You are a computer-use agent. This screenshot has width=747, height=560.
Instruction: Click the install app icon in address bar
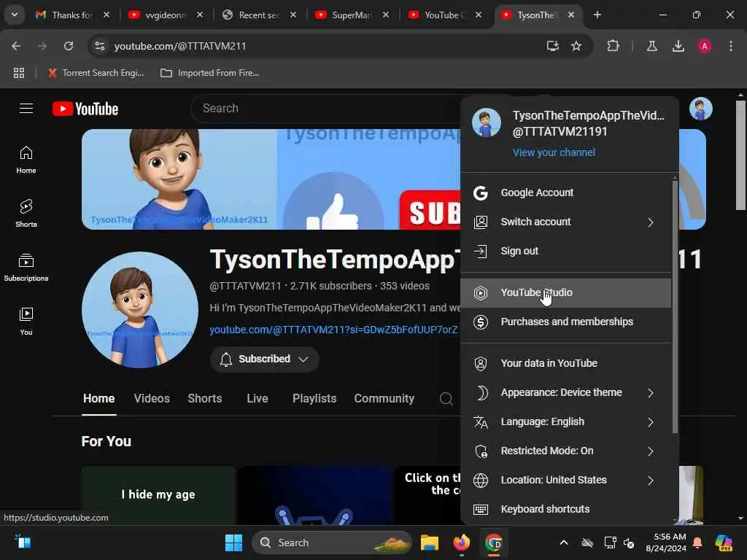tap(553, 46)
